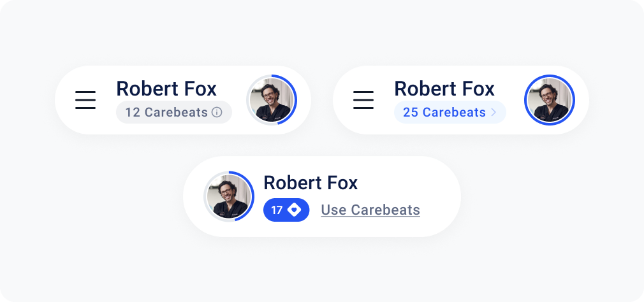
Task: Click Robert Fox name above Use Carebeats
Action: [311, 183]
